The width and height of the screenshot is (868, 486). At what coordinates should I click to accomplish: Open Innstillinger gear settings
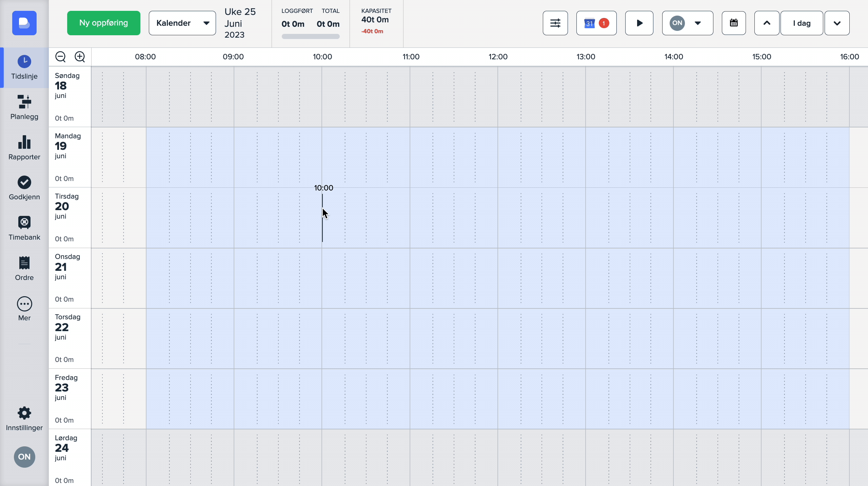click(x=24, y=419)
